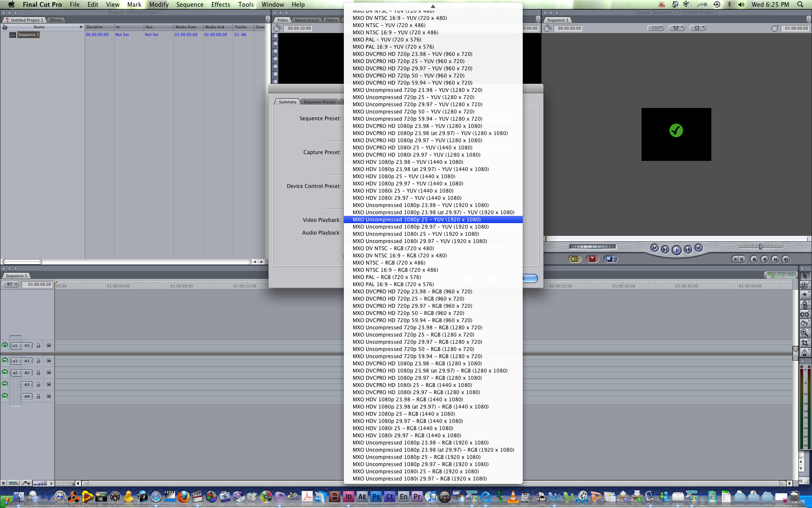Screen dimensions: 812x508
Task: Select the Razor Blade tool
Action: [804, 323]
